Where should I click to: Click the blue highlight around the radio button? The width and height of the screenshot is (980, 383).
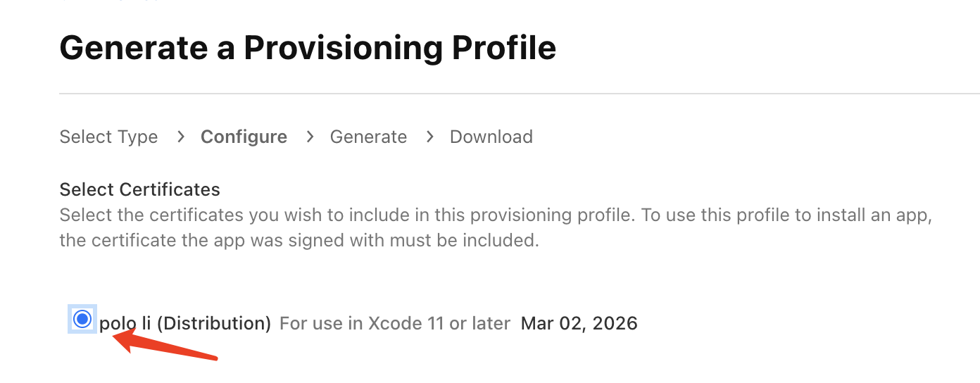click(70, 329)
